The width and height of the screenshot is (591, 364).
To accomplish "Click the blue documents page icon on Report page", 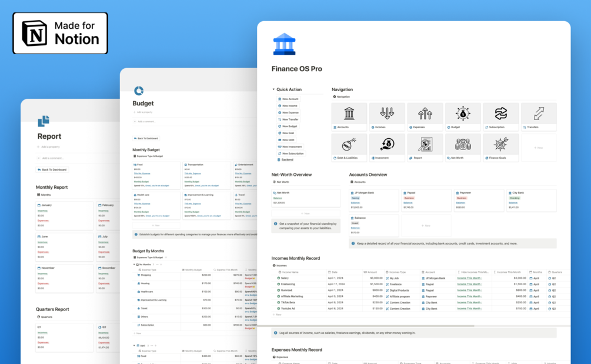I will 44,121.
